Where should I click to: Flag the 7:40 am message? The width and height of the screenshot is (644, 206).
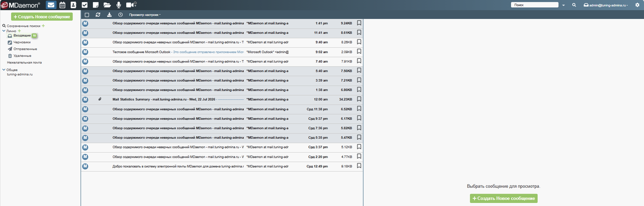[359, 61]
